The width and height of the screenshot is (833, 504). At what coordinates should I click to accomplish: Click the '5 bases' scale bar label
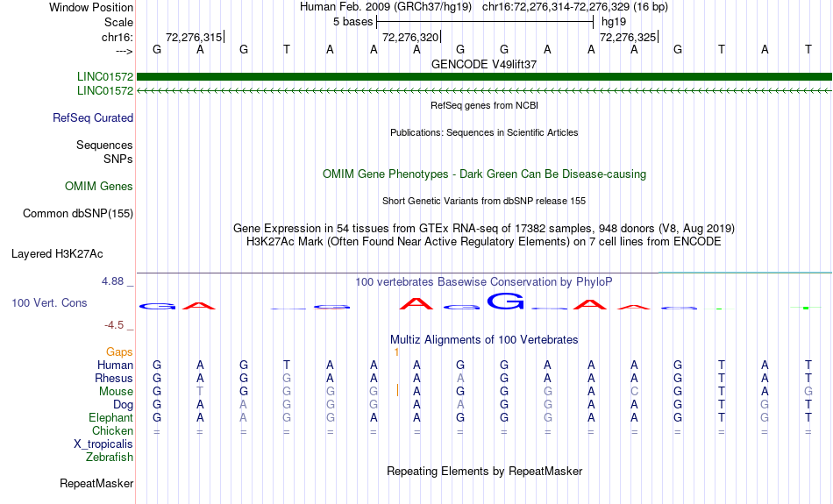click(352, 22)
